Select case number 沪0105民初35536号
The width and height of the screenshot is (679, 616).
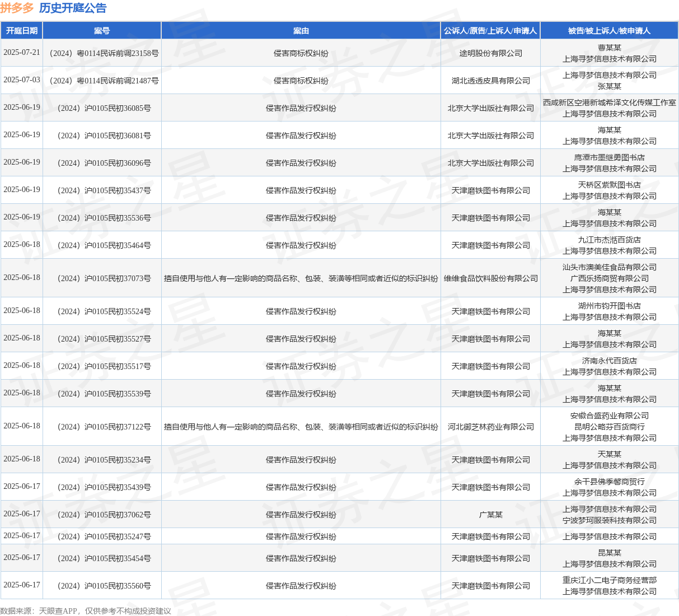pyautogui.click(x=102, y=218)
